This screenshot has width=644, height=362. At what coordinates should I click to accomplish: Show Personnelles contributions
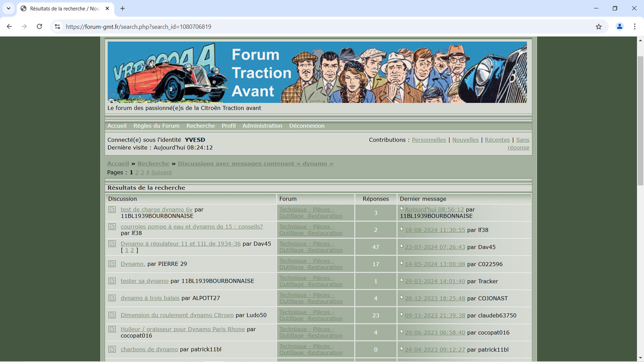pyautogui.click(x=429, y=140)
